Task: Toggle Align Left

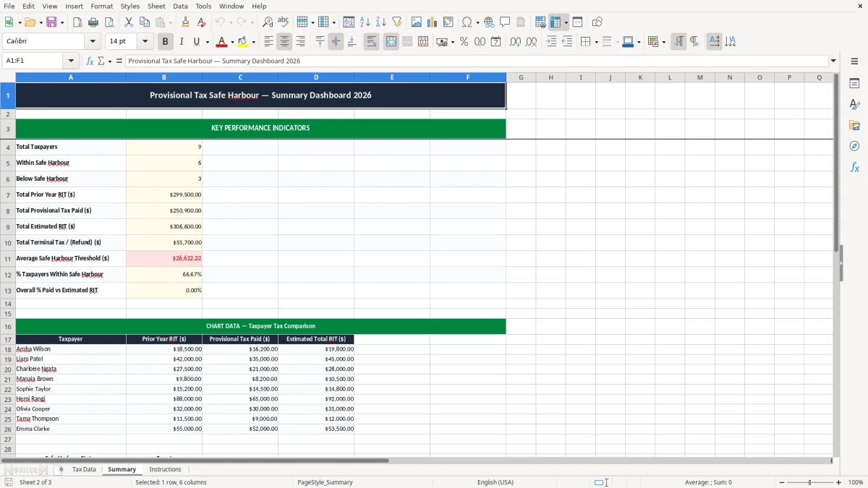Action: (269, 42)
